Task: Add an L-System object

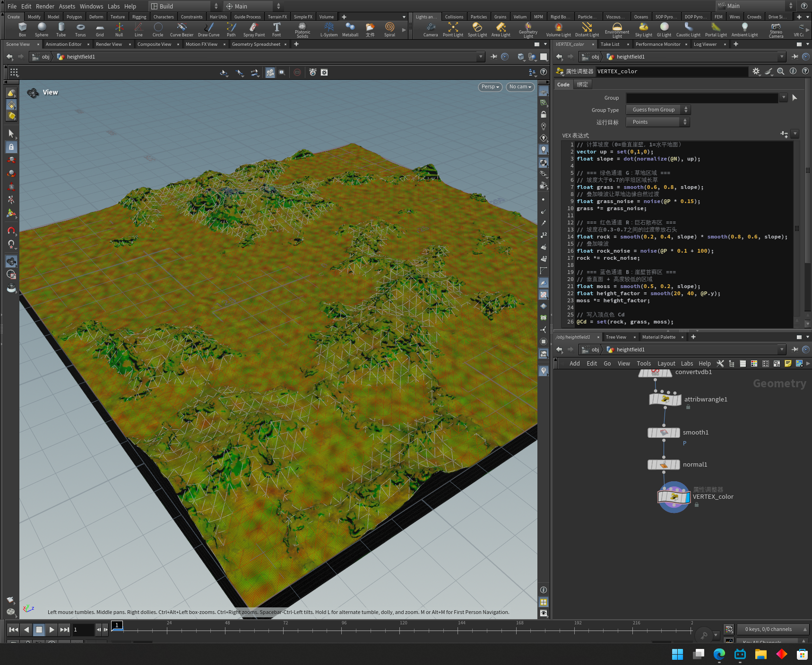Action: point(329,29)
